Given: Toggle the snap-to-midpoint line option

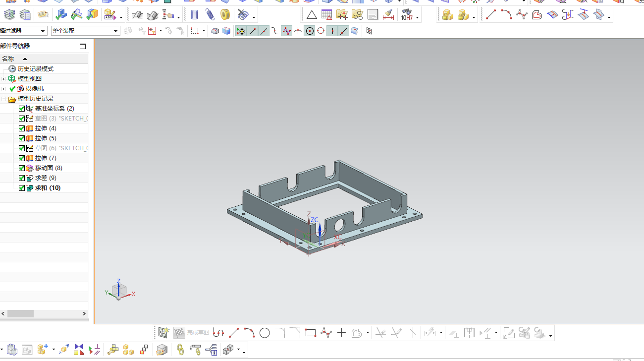Looking at the screenshot, I should [x=264, y=31].
